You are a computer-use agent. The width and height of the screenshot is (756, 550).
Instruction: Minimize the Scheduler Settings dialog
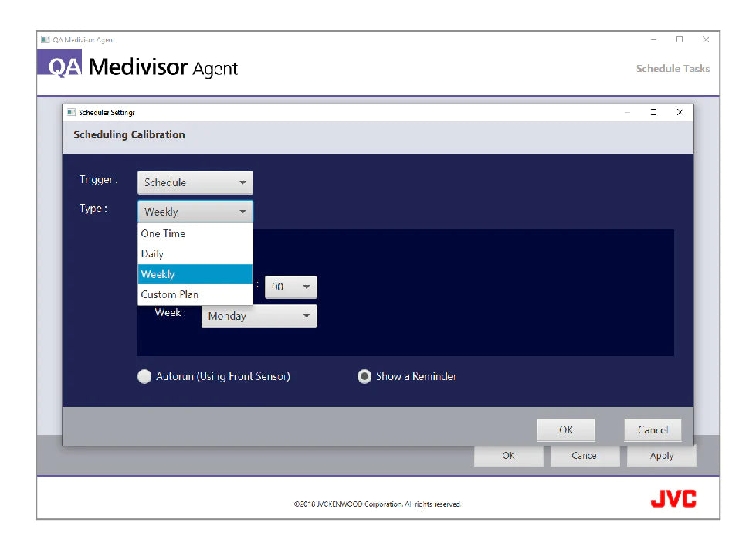pos(627,112)
